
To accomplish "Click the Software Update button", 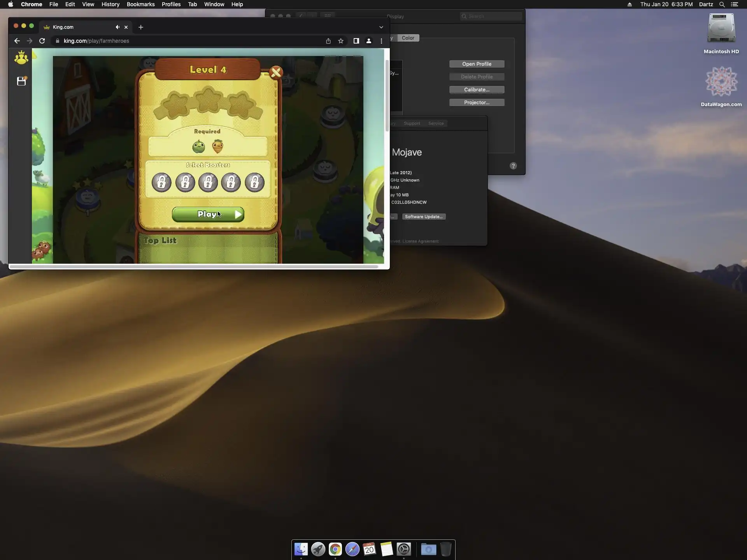I will pyautogui.click(x=424, y=217).
